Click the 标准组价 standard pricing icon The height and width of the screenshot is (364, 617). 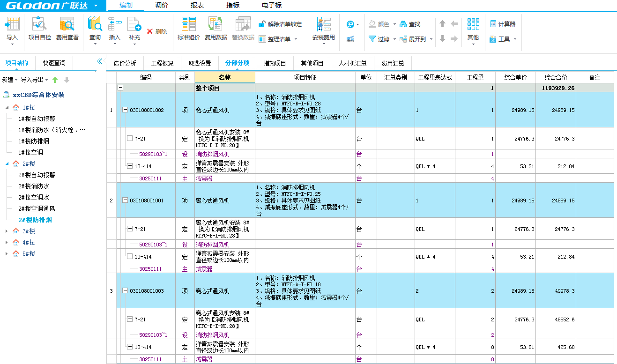point(188,24)
